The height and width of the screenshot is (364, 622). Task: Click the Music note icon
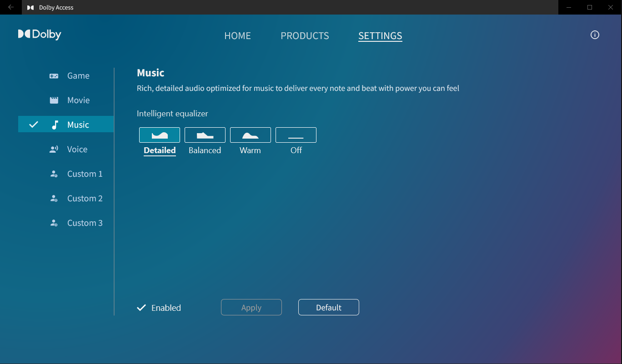click(x=55, y=125)
